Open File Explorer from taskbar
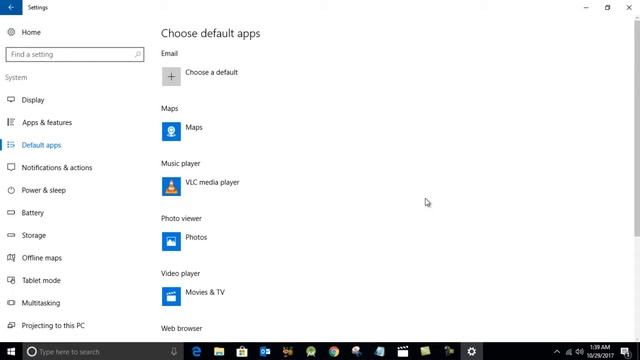The height and width of the screenshot is (360, 640). click(x=219, y=351)
